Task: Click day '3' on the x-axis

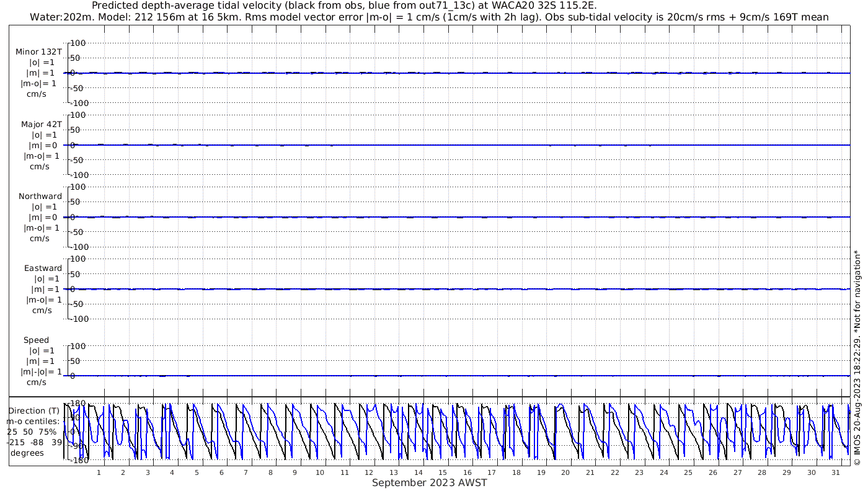Action: pos(148,472)
